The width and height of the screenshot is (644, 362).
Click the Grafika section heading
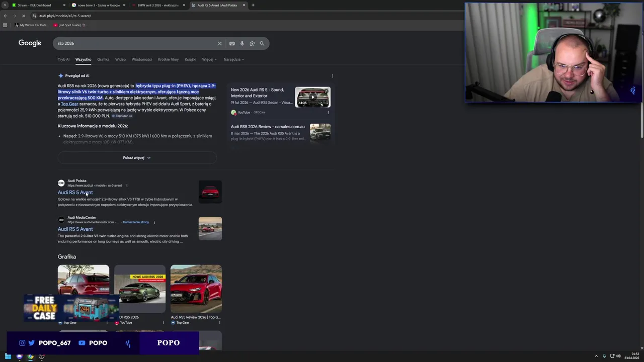tap(67, 257)
